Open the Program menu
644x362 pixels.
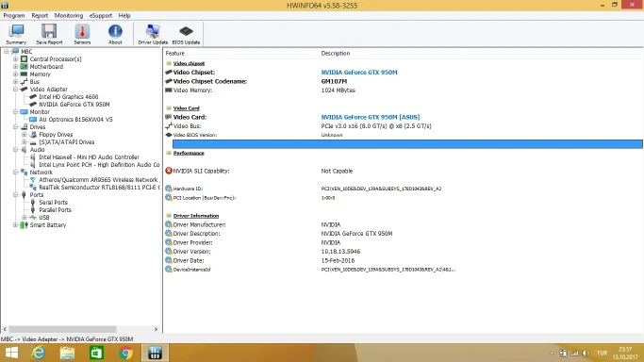14,16
